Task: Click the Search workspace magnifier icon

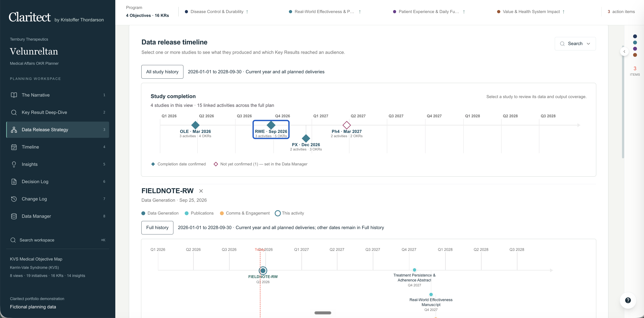Action: pyautogui.click(x=13, y=240)
